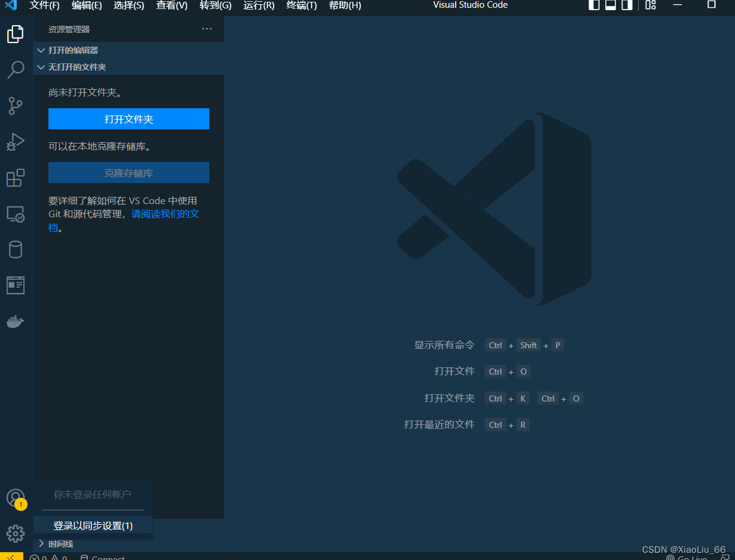Select 登录以同步设置(1) menu entry

[93, 525]
